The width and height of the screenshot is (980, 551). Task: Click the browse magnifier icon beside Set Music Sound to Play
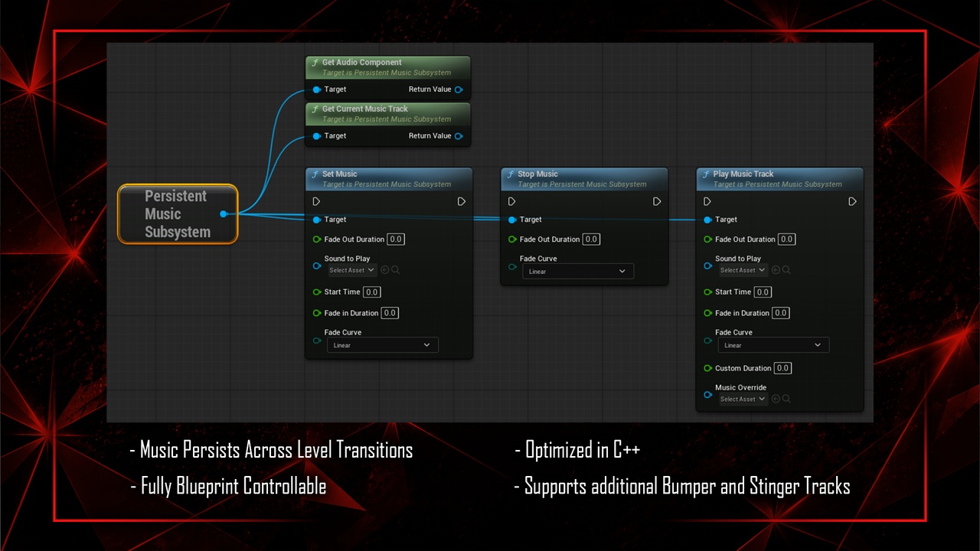(396, 270)
